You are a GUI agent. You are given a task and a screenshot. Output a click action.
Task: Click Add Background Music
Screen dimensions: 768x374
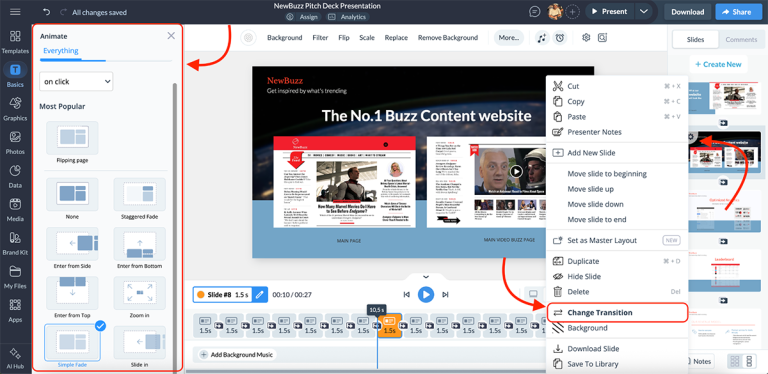coord(238,354)
